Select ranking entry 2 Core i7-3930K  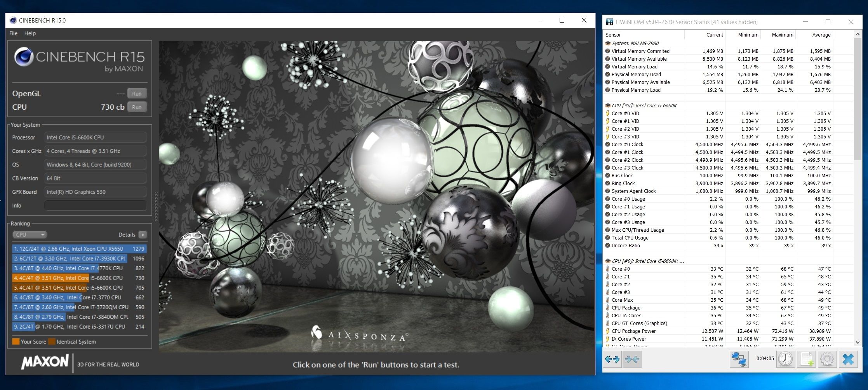(x=79, y=259)
